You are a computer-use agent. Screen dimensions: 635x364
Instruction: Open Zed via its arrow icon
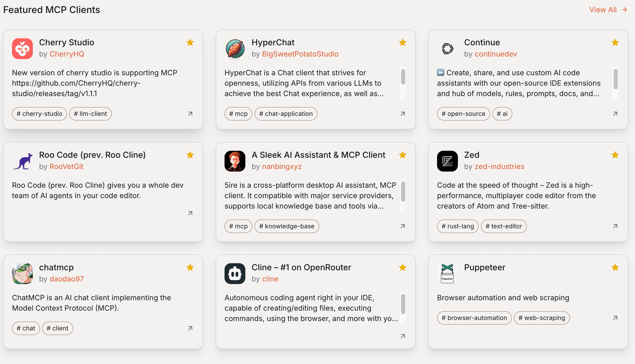pos(615,226)
